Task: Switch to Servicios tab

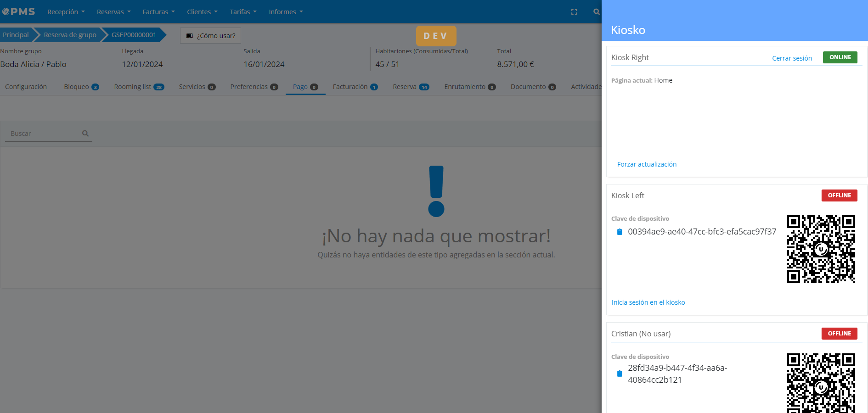Action: point(197,87)
